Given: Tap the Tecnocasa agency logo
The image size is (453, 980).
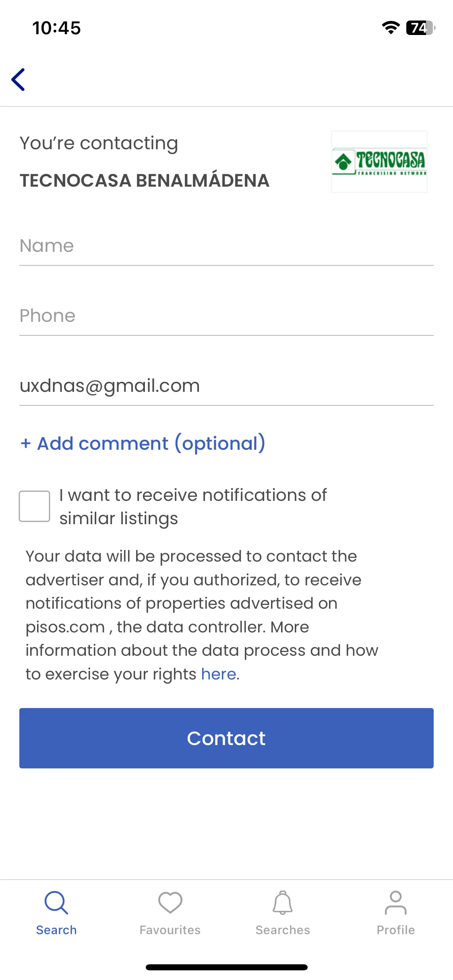Looking at the screenshot, I should click(x=379, y=162).
